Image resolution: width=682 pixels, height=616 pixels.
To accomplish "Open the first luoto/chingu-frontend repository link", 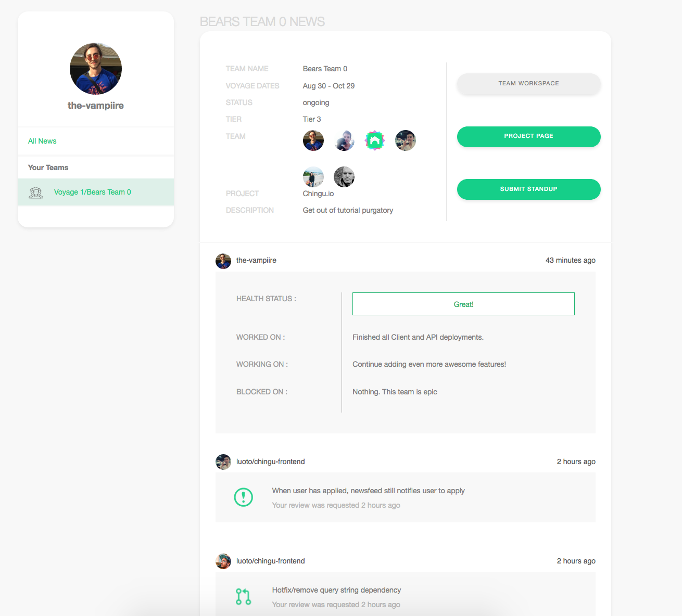I will click(x=271, y=461).
